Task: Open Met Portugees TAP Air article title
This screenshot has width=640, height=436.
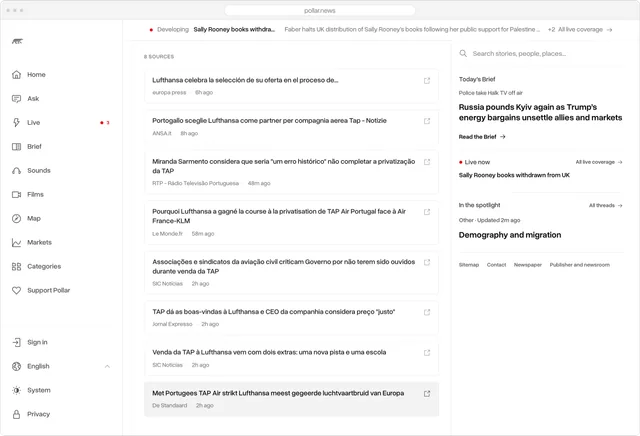Action: coord(278,393)
